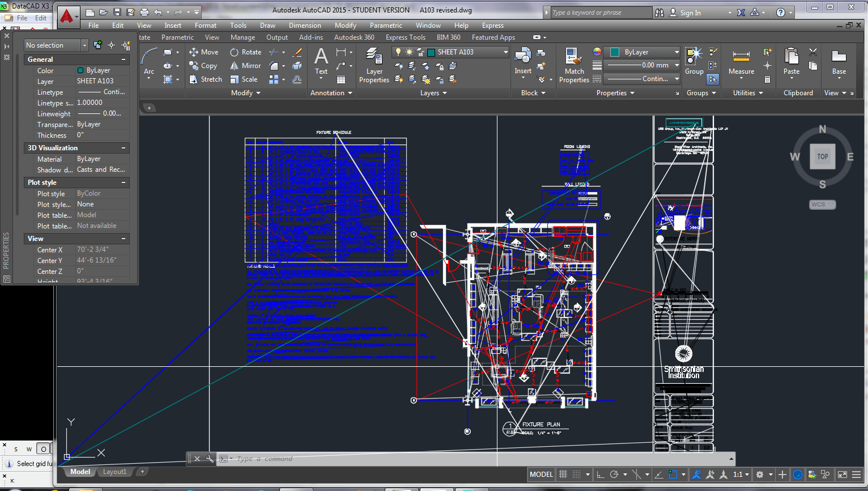Open the Format menu
Viewport: 868px width, 491px height.
[x=206, y=26]
